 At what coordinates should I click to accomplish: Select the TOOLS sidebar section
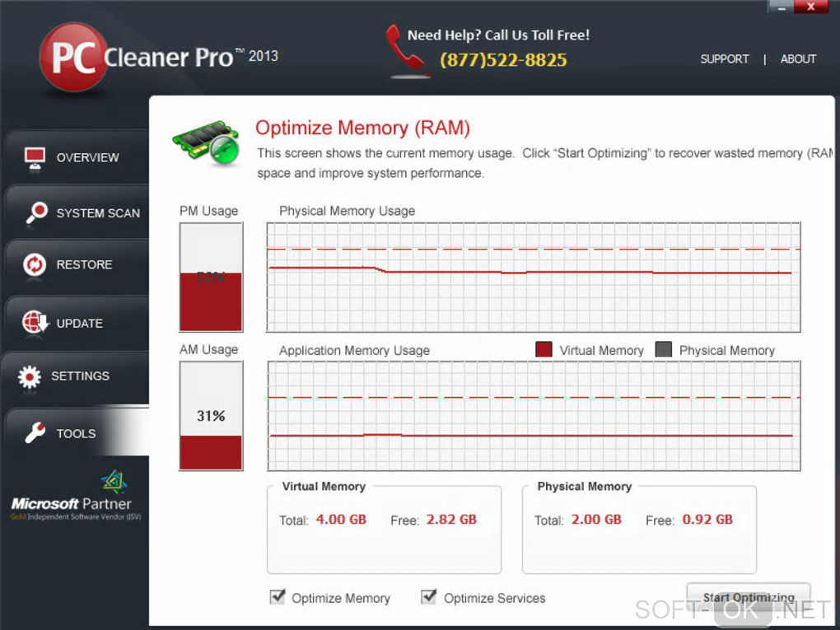(x=76, y=433)
